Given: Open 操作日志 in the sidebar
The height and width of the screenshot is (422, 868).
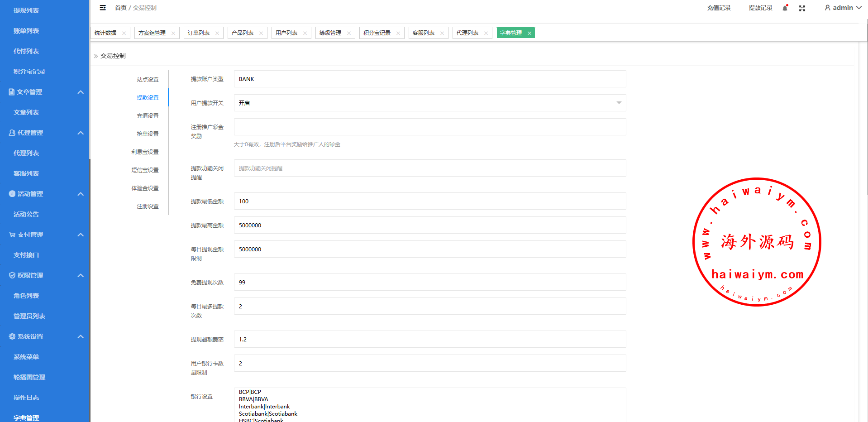Looking at the screenshot, I should tap(26, 398).
